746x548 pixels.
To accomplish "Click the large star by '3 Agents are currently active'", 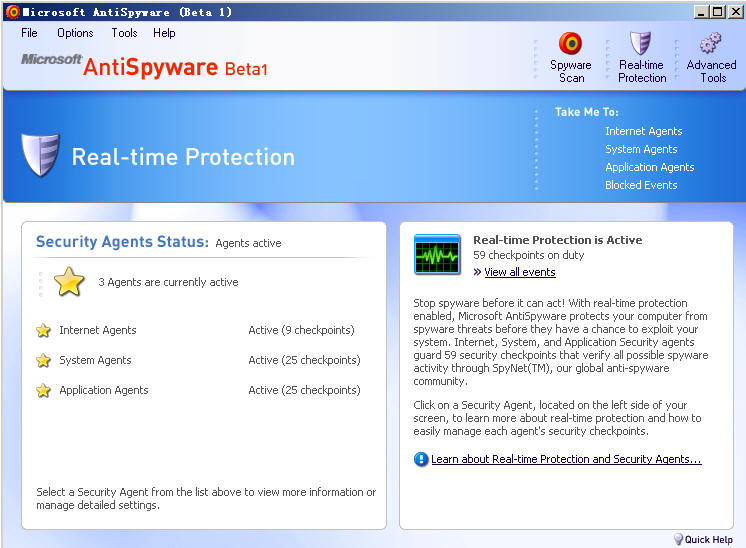I will pos(69,282).
